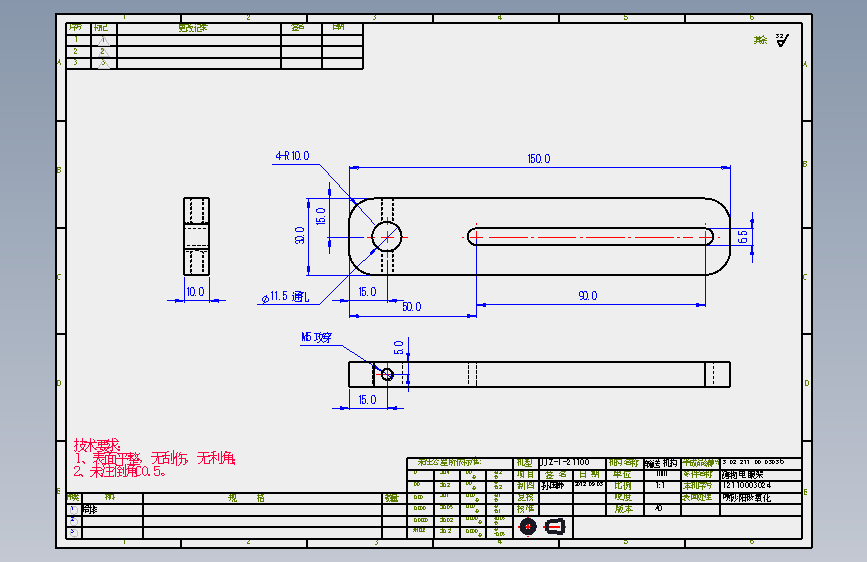The image size is (867, 562).
Task: Click the 50.0 horizontal dimension
Action: (411, 307)
